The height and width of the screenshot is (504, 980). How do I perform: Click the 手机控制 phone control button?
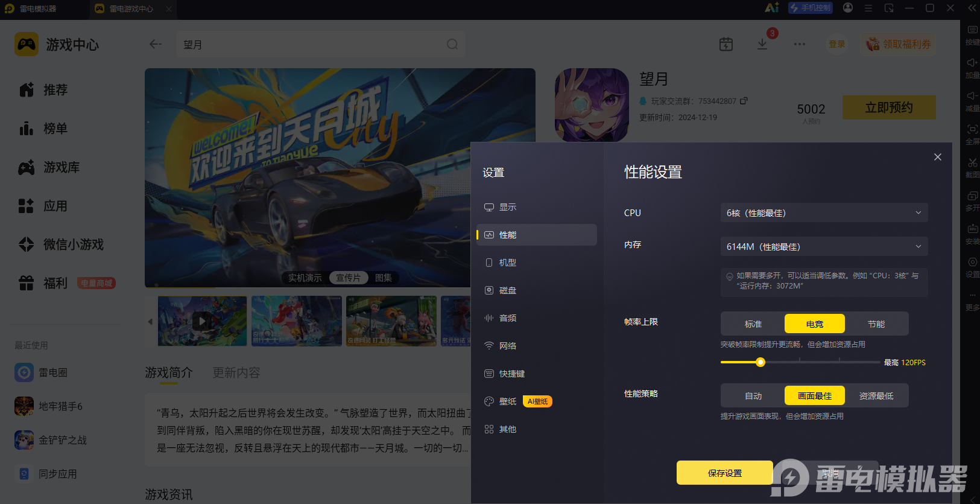point(811,8)
